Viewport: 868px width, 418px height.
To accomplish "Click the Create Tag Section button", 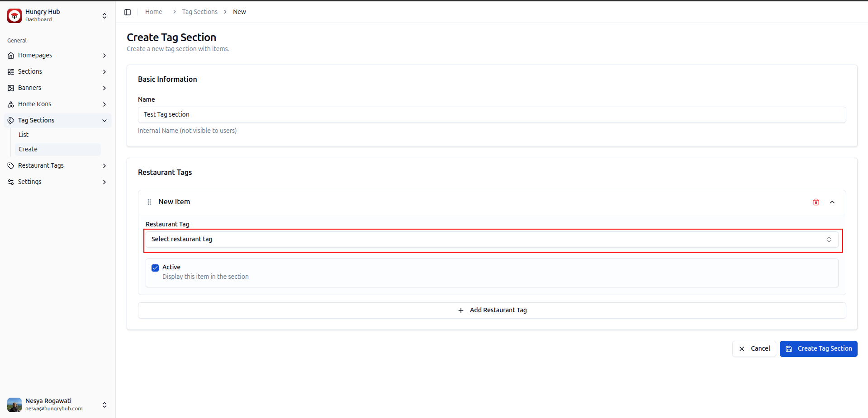I will (x=818, y=349).
